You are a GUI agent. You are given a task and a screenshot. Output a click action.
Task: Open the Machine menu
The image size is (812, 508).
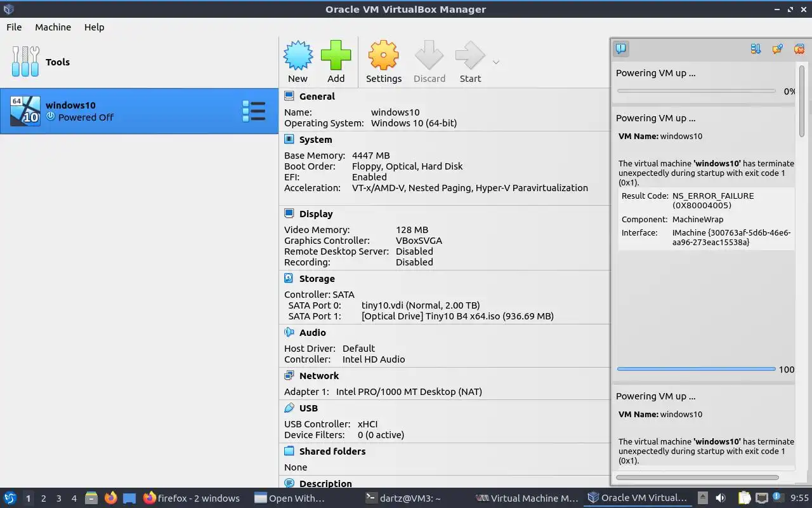tap(53, 27)
